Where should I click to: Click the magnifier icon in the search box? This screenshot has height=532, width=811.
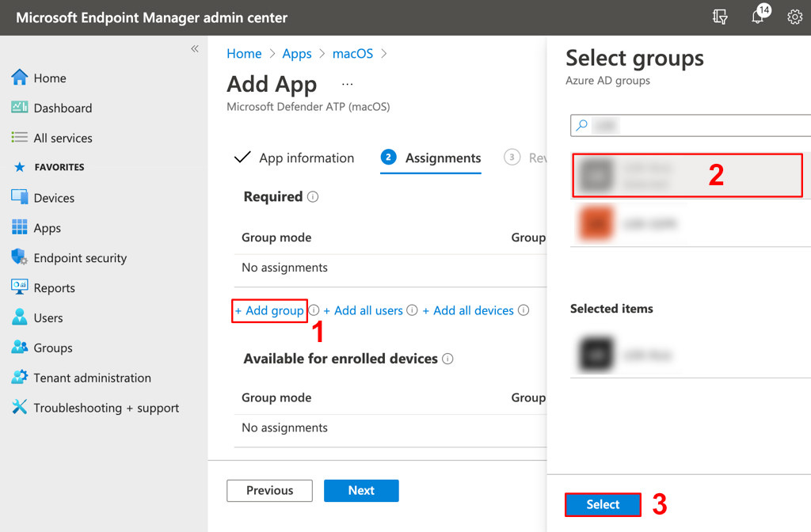(582, 125)
